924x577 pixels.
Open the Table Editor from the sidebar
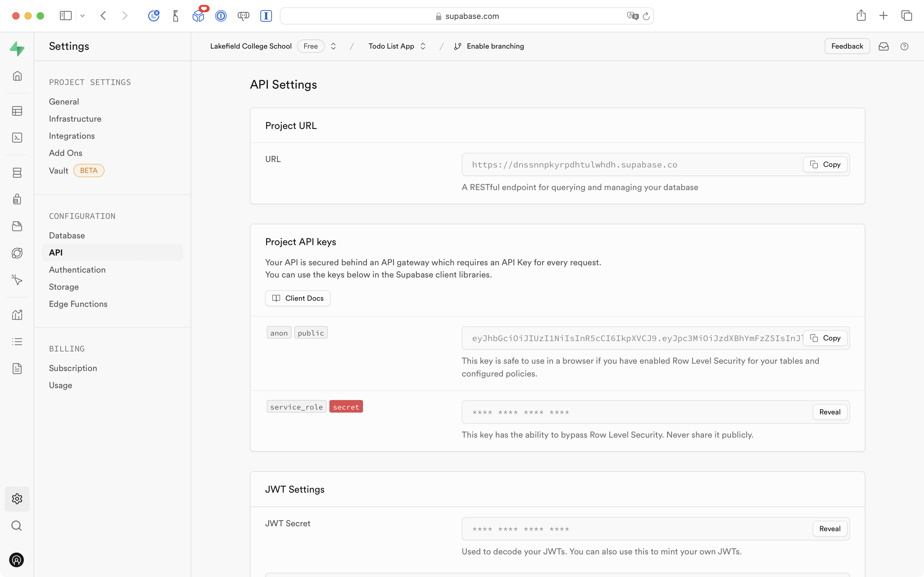pyautogui.click(x=17, y=111)
